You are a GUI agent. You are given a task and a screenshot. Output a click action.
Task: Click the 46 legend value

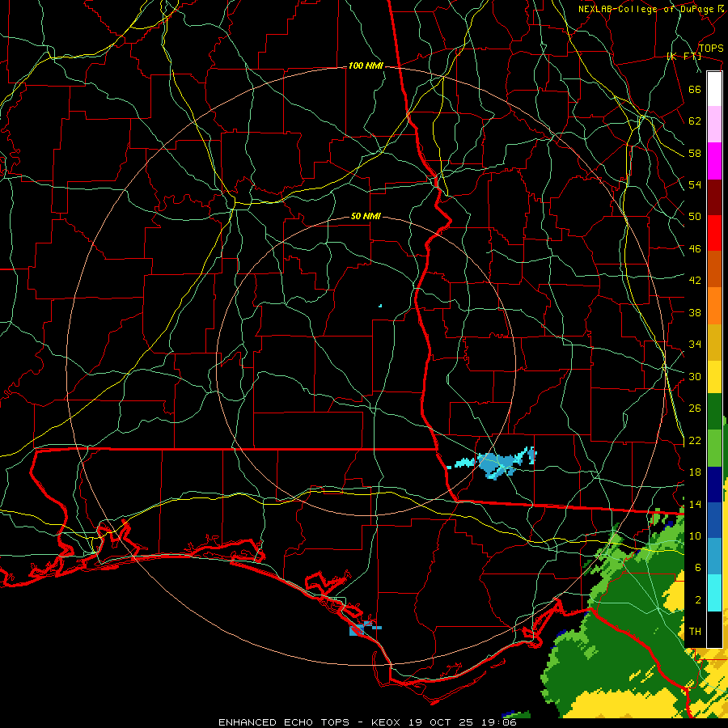(695, 249)
